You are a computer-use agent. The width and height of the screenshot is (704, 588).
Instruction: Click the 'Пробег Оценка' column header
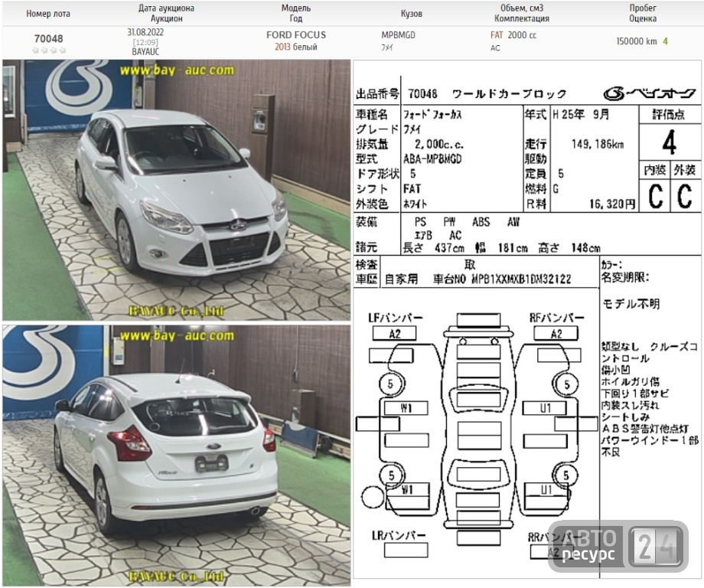(643, 14)
